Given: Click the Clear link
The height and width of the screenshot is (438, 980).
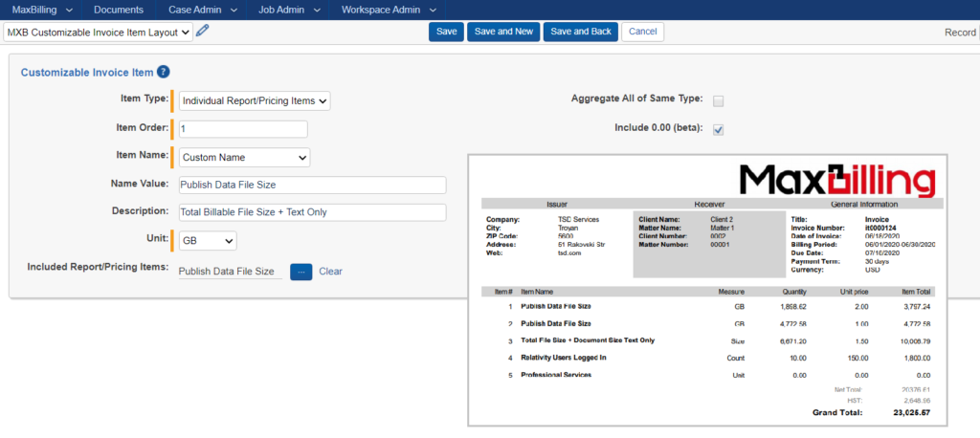Looking at the screenshot, I should tap(330, 272).
